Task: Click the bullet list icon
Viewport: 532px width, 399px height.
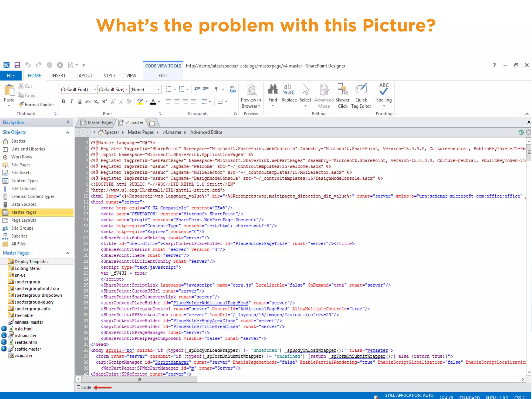Action: point(169,89)
